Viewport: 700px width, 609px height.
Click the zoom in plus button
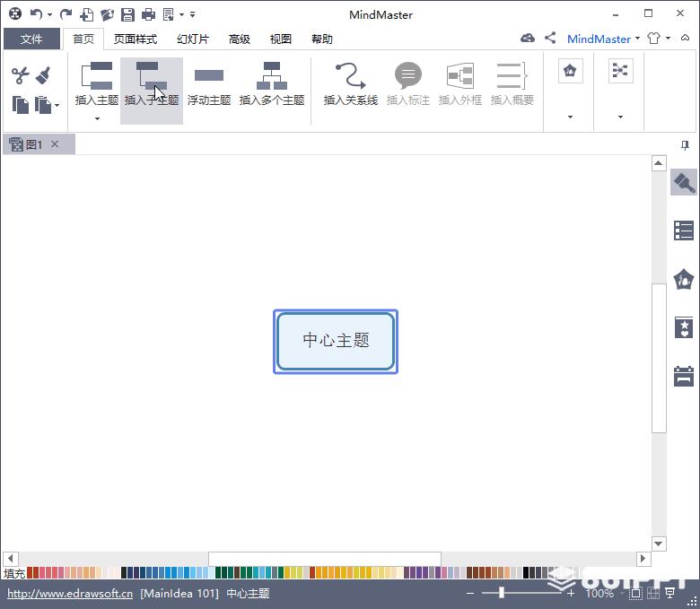(x=571, y=594)
